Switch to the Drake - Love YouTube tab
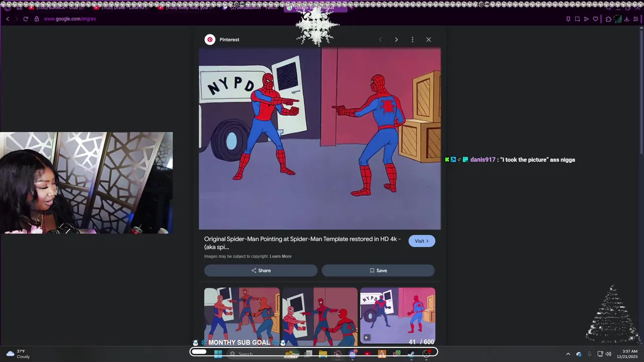The image size is (644, 362). [x=123, y=8]
